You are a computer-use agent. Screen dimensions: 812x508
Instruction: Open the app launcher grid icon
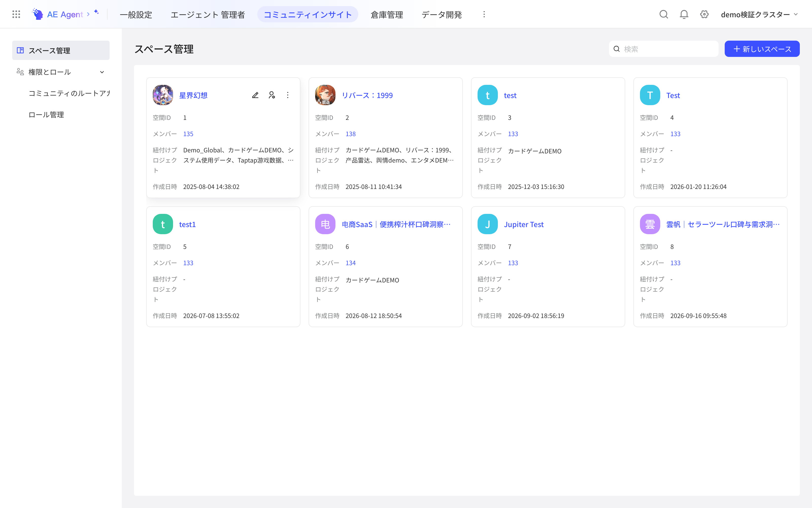point(16,14)
